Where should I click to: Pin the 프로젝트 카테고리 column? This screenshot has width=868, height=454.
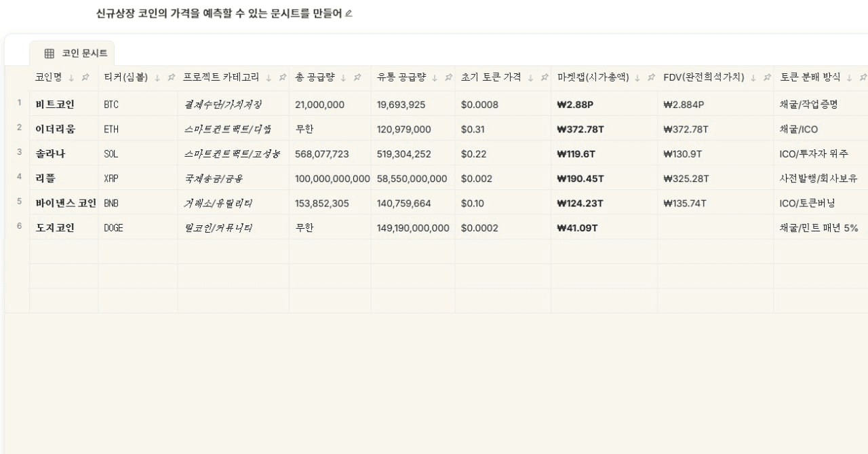pos(283,78)
